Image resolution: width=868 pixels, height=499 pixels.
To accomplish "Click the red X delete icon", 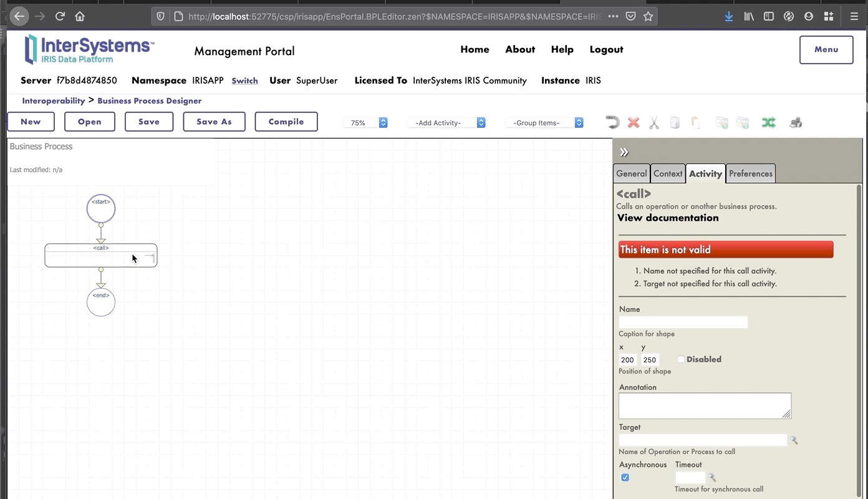I will pos(634,122).
